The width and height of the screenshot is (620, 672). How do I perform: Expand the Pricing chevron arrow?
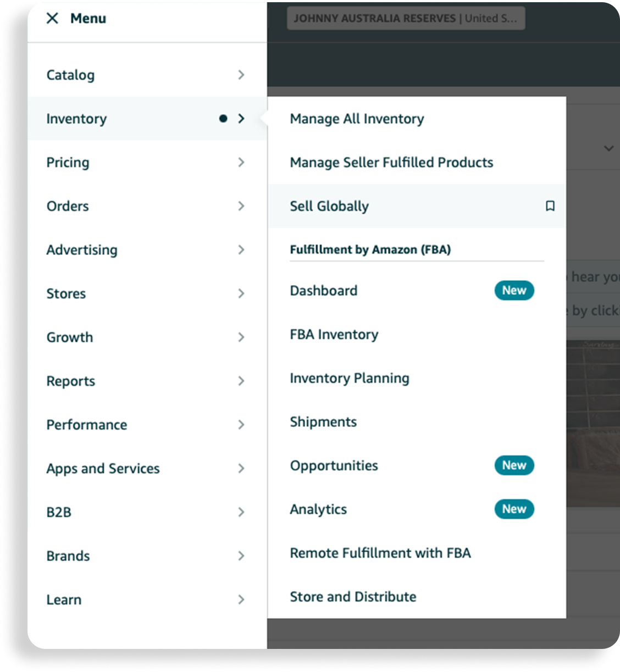click(x=241, y=162)
